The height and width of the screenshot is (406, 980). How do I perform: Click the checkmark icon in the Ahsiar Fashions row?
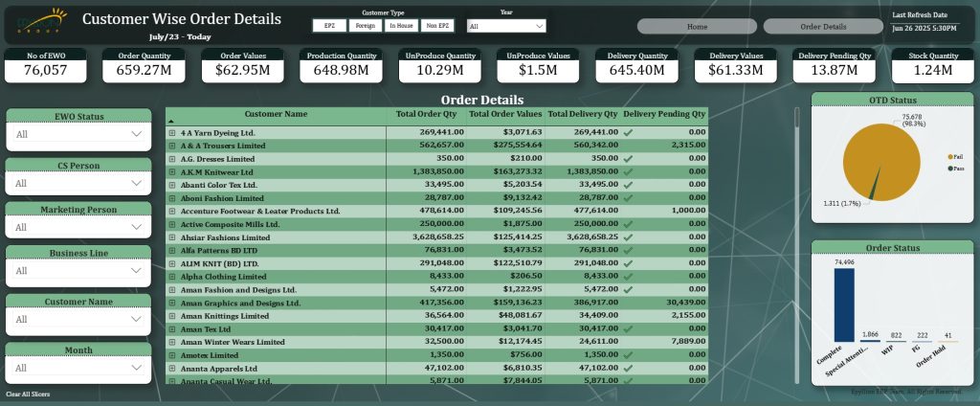pyautogui.click(x=628, y=237)
